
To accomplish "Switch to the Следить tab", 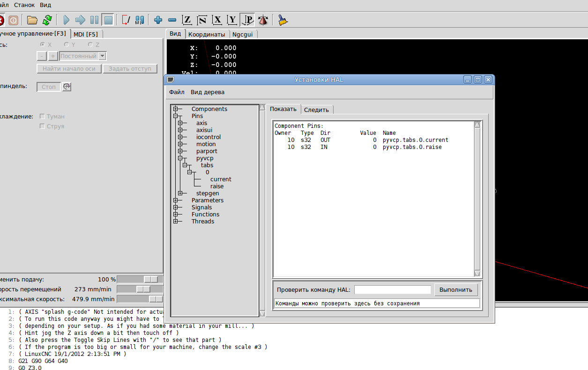I will (x=317, y=110).
